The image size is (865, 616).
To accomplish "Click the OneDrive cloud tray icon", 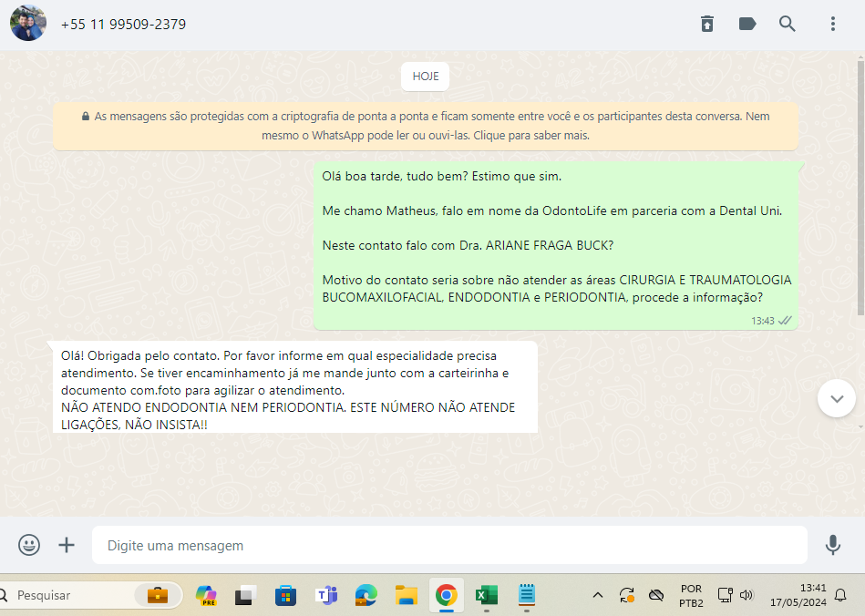I will [656, 595].
